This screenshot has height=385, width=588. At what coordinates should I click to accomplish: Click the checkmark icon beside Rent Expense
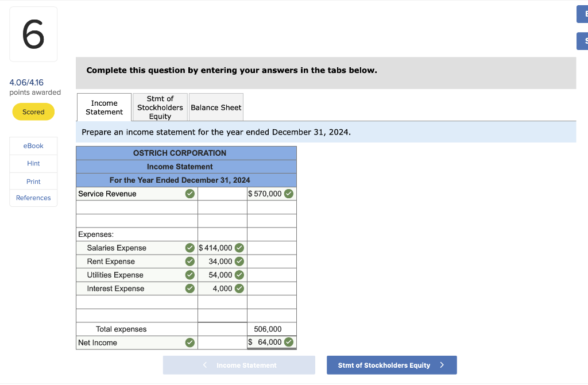click(189, 261)
